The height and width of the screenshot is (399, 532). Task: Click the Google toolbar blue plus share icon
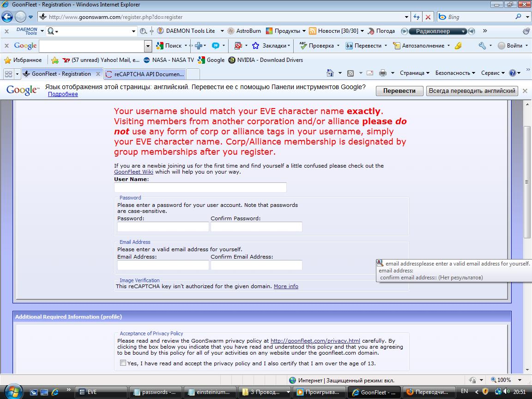coord(199,45)
